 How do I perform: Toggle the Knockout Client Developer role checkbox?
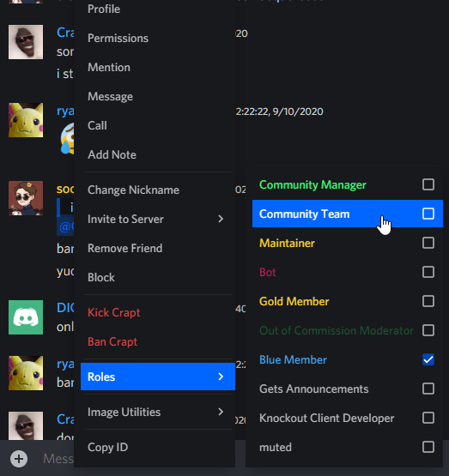coord(428,418)
